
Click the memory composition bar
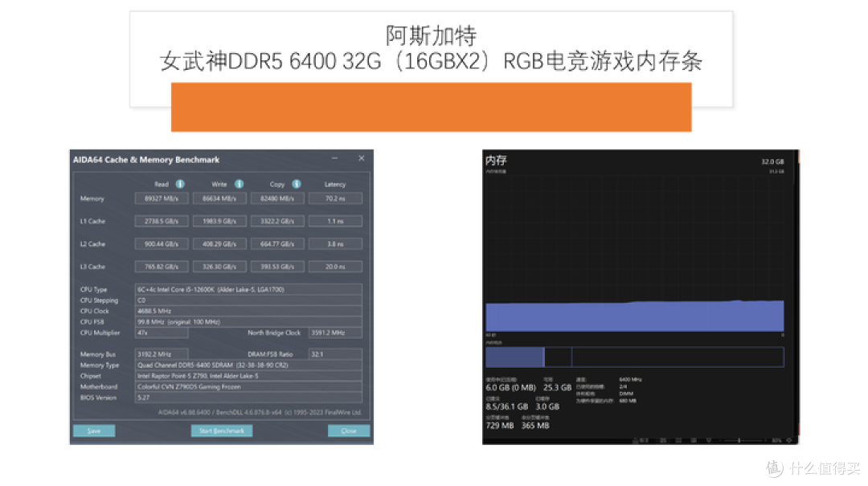pos(634,357)
